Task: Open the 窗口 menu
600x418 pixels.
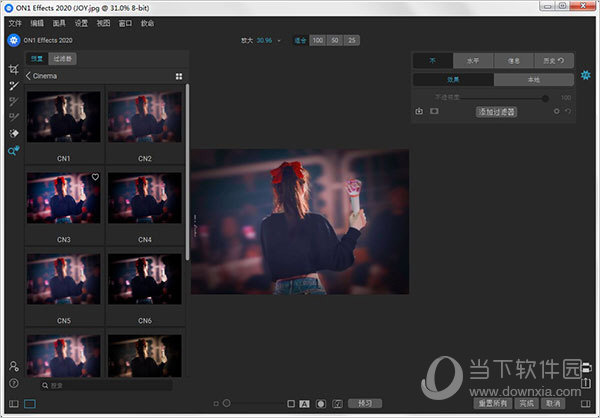Action: pyautogui.click(x=126, y=23)
